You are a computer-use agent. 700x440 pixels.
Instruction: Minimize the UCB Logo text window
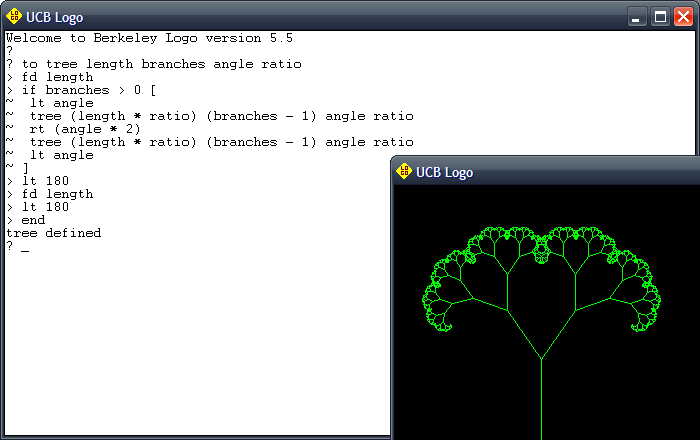(x=637, y=17)
